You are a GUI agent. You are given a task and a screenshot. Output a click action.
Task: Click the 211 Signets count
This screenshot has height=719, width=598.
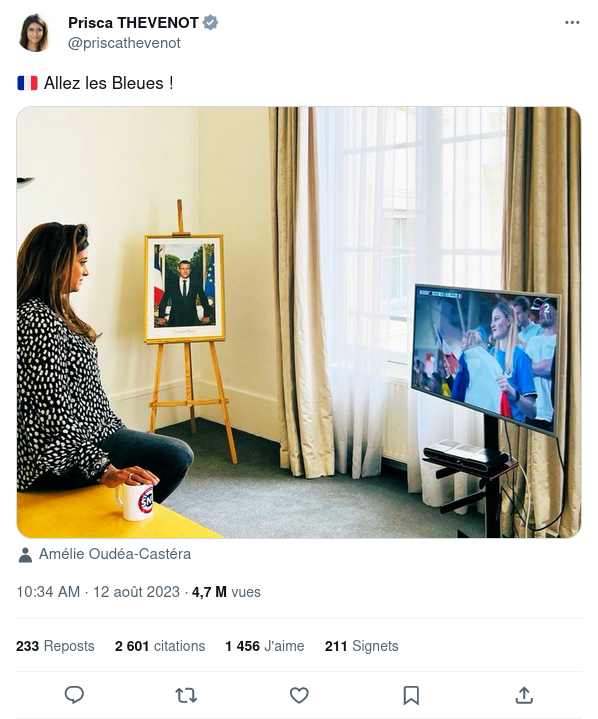click(x=361, y=646)
